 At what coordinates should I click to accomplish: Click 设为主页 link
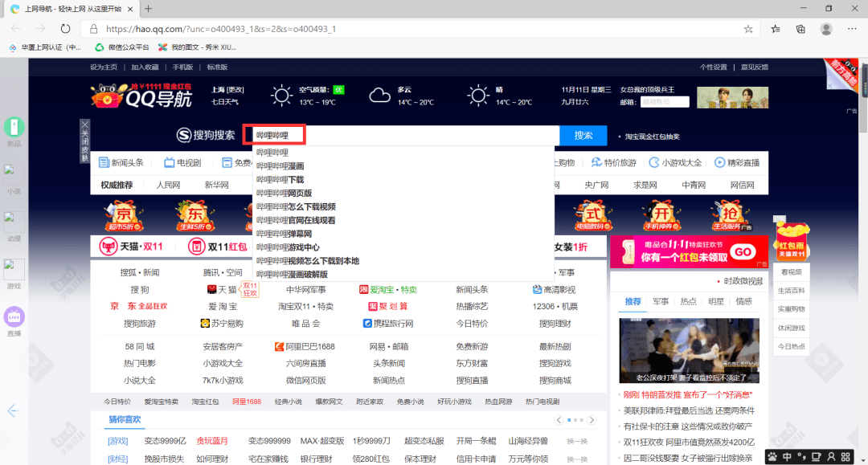point(104,67)
